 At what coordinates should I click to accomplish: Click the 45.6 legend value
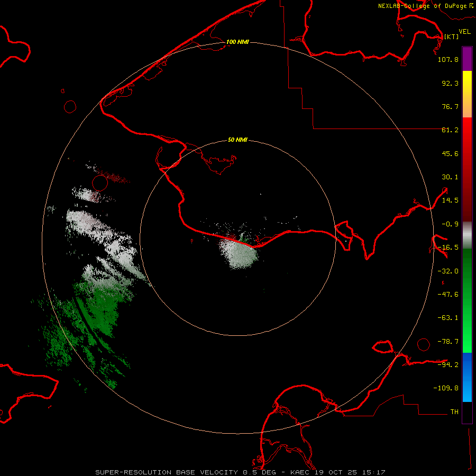click(x=450, y=153)
